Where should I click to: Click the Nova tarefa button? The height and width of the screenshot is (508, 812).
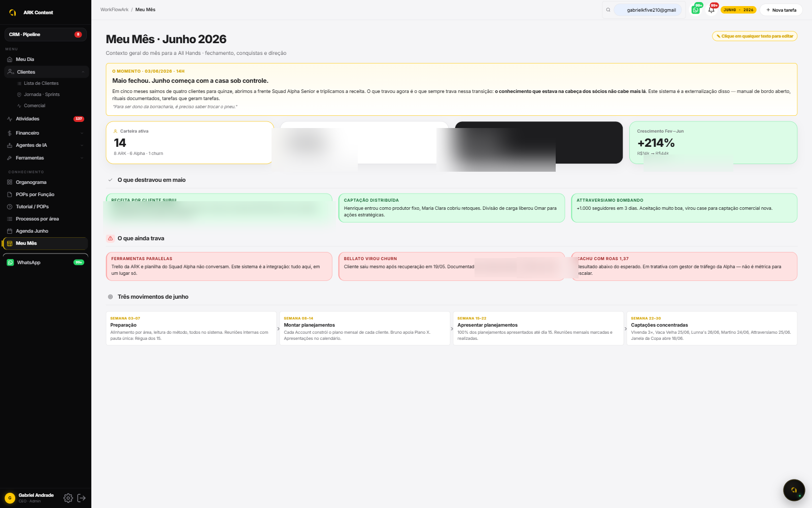781,10
